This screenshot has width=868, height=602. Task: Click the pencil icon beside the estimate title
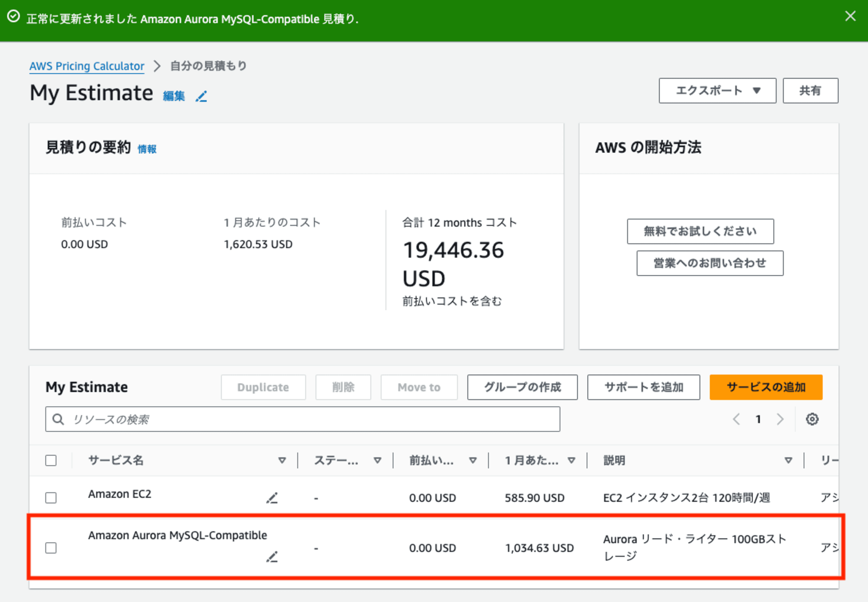tap(201, 96)
